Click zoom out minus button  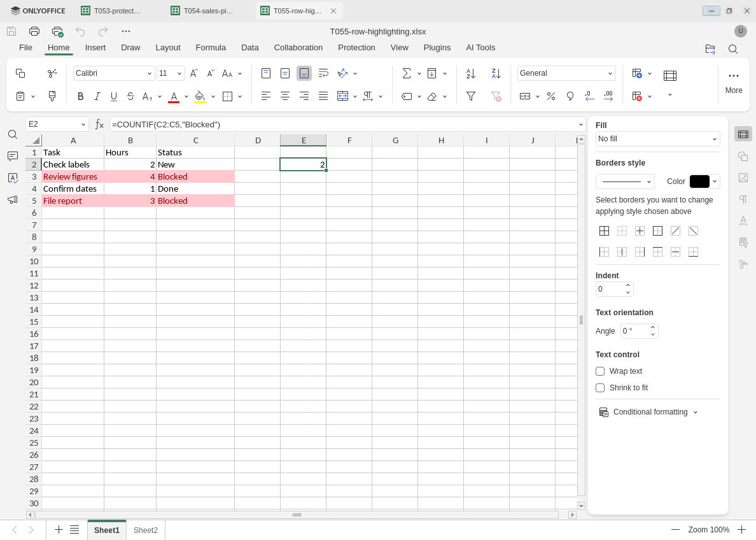(x=675, y=530)
